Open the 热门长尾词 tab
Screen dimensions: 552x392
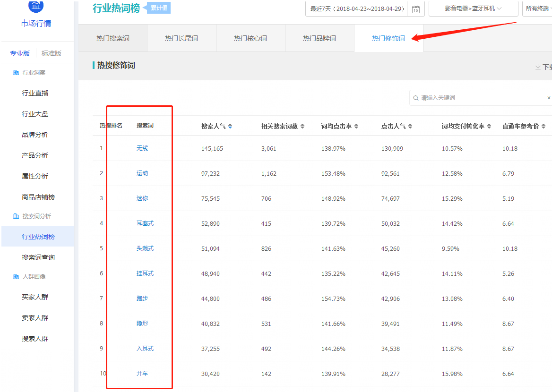[181, 38]
